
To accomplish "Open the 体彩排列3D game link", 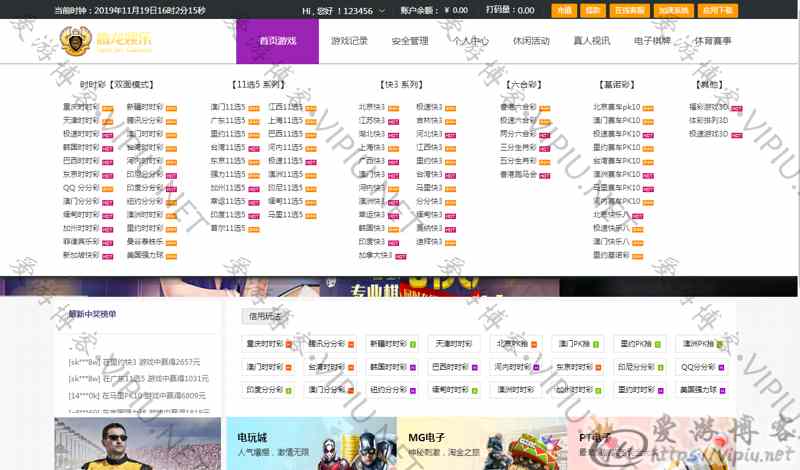I will (708, 120).
